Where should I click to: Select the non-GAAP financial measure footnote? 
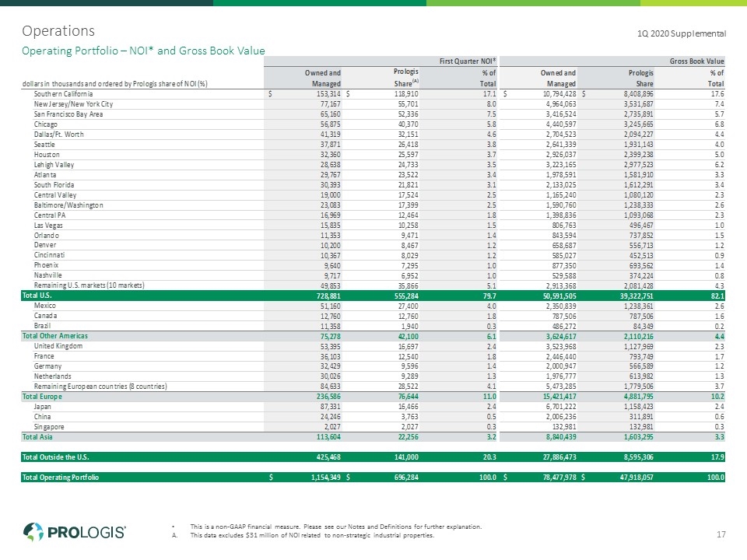tap(336, 527)
